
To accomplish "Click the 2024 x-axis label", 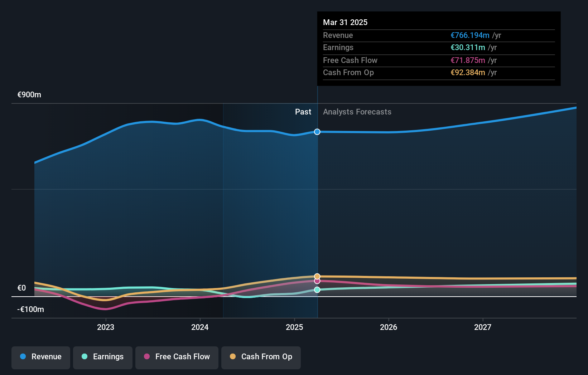I will 200,327.
